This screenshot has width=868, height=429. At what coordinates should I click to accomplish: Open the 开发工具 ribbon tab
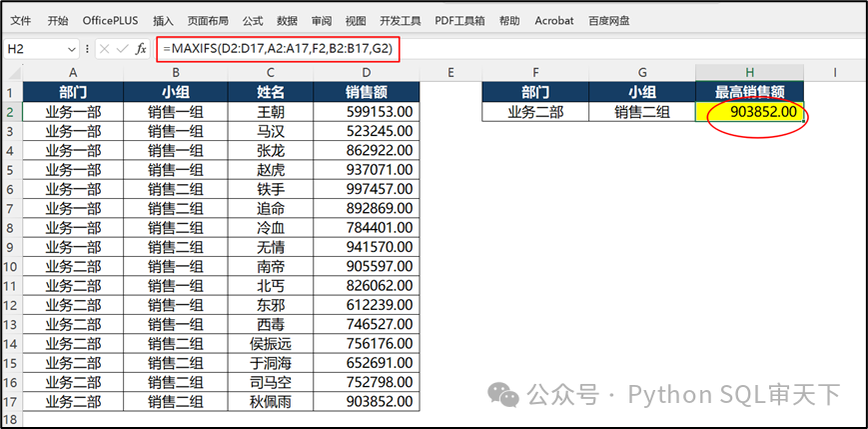pos(401,20)
